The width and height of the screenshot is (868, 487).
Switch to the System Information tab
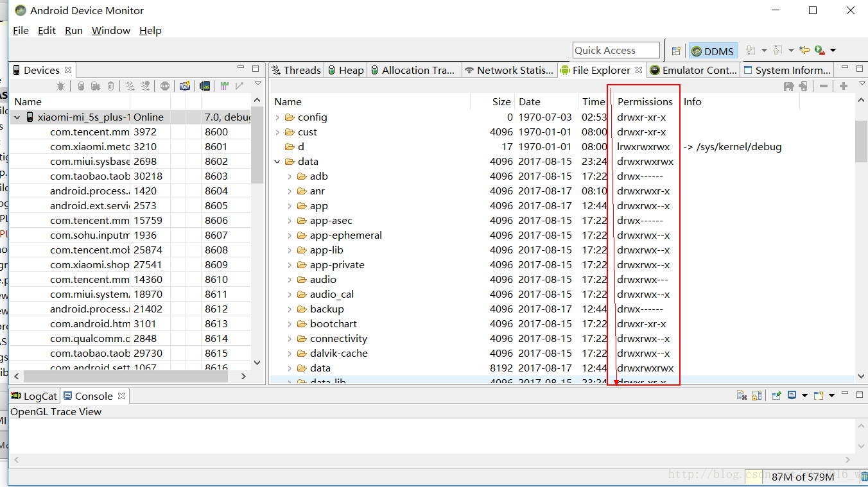787,71
